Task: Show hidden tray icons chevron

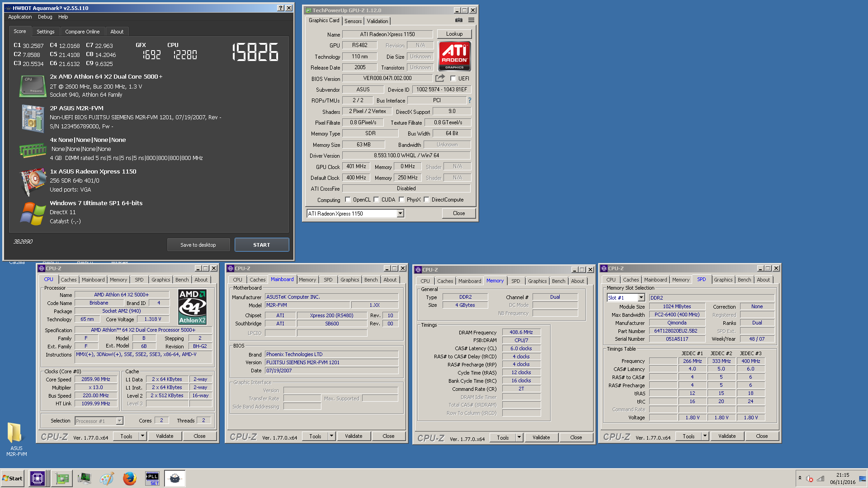Action: (800, 478)
